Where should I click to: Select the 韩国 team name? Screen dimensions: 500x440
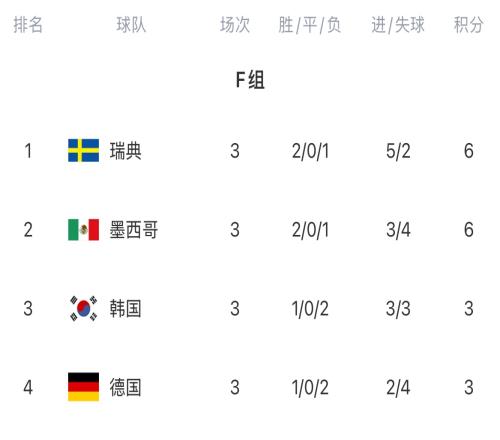126,308
